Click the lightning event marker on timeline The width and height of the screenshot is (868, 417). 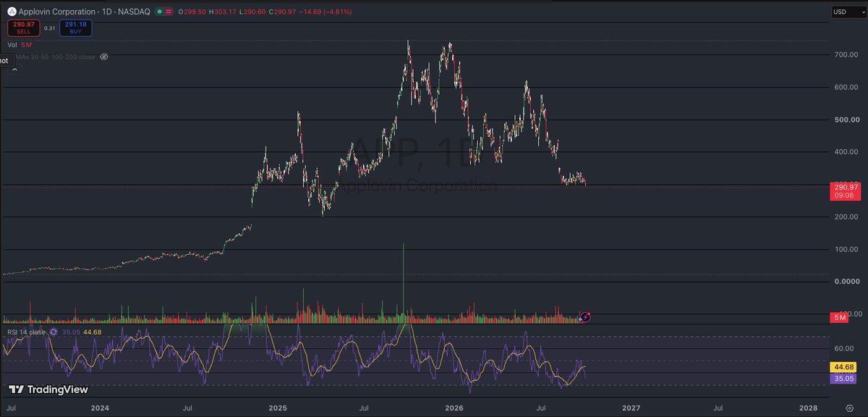point(586,317)
